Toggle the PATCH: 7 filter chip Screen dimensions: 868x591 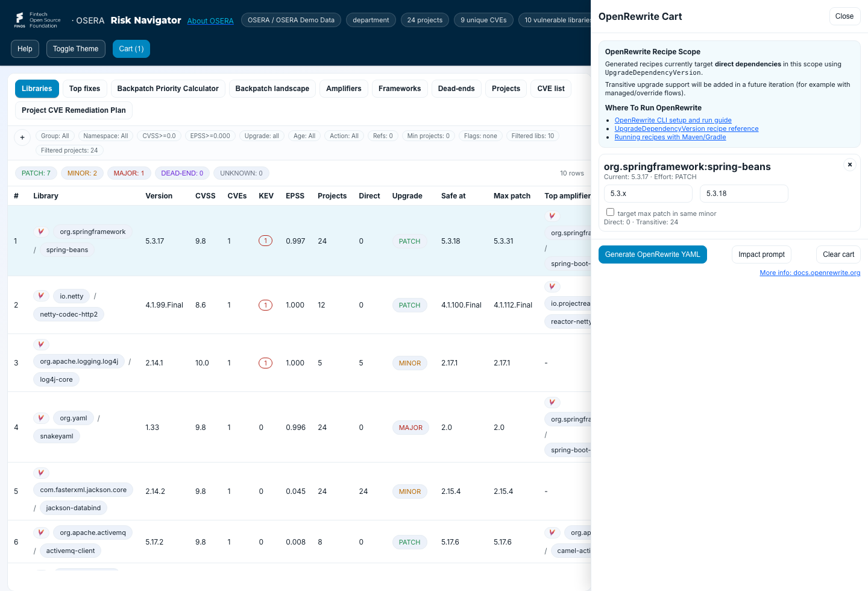36,173
